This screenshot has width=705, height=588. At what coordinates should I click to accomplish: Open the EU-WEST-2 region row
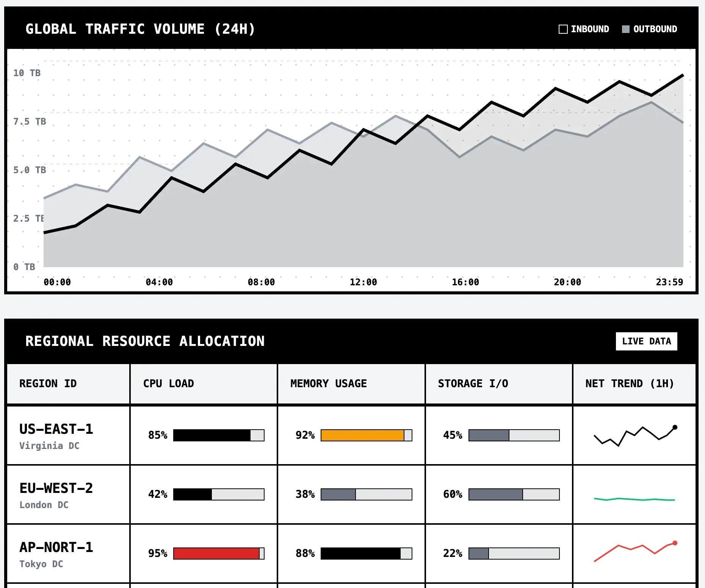coord(351,494)
